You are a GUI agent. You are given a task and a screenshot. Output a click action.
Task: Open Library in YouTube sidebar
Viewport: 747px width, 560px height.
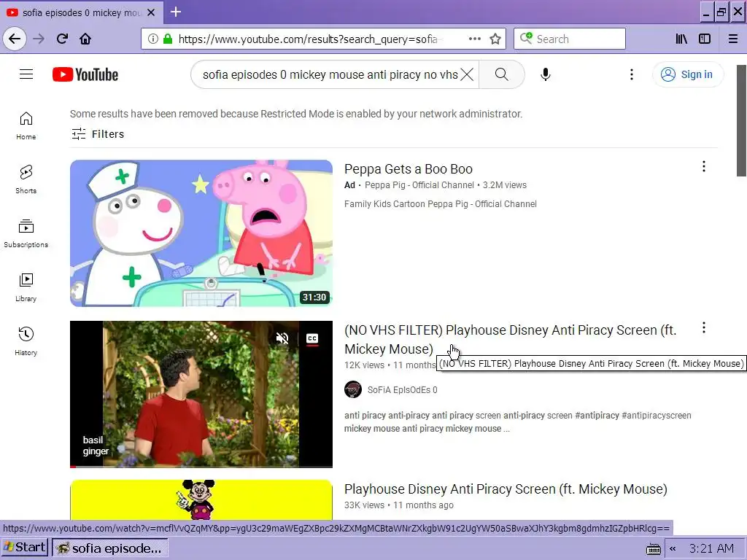(x=26, y=287)
